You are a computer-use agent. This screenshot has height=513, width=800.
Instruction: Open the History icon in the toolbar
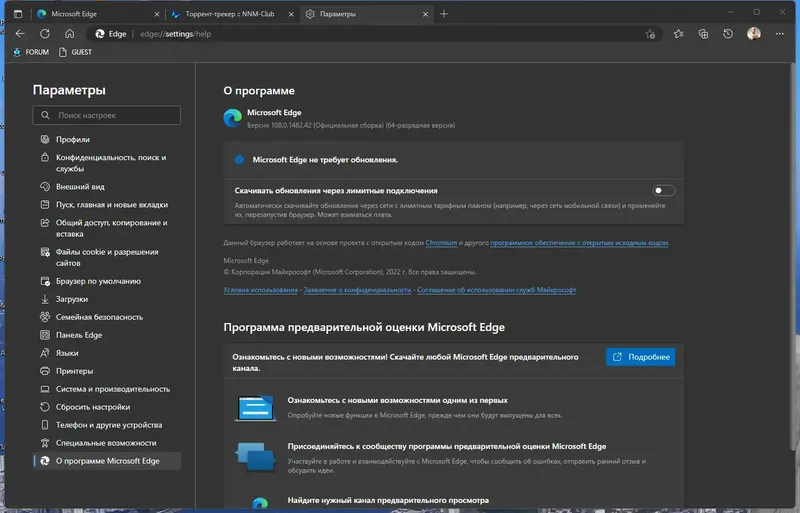[728, 34]
